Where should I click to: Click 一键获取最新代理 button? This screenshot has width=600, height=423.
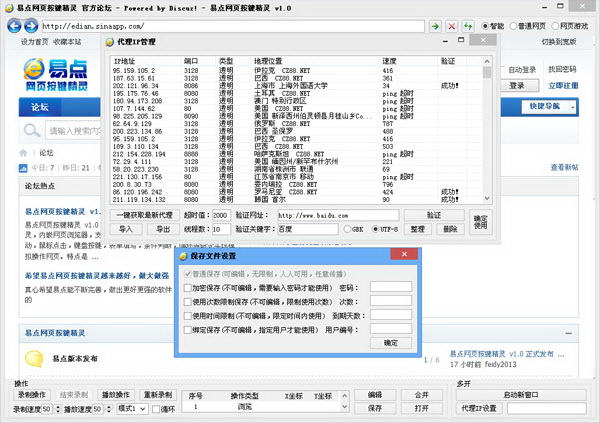[x=145, y=215]
